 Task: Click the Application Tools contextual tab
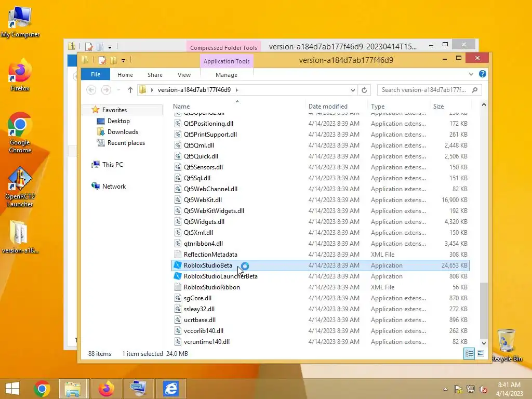227,61
